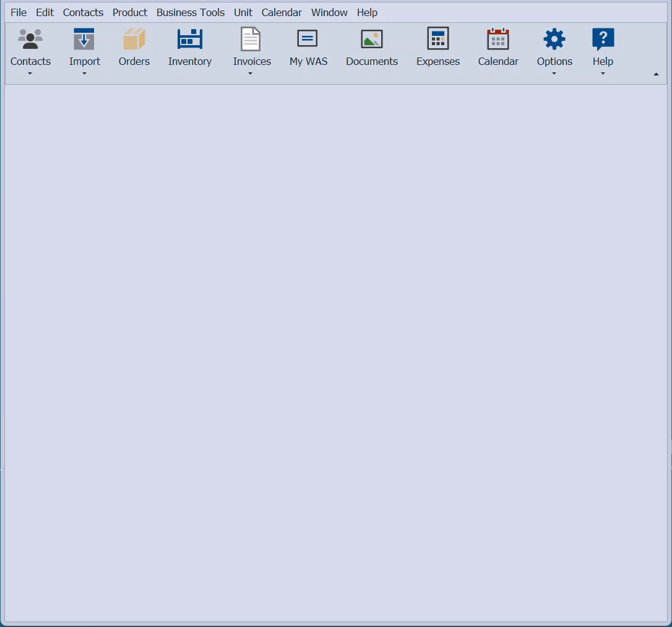Image resolution: width=672 pixels, height=627 pixels.
Task: Open the Unit menu
Action: (243, 12)
